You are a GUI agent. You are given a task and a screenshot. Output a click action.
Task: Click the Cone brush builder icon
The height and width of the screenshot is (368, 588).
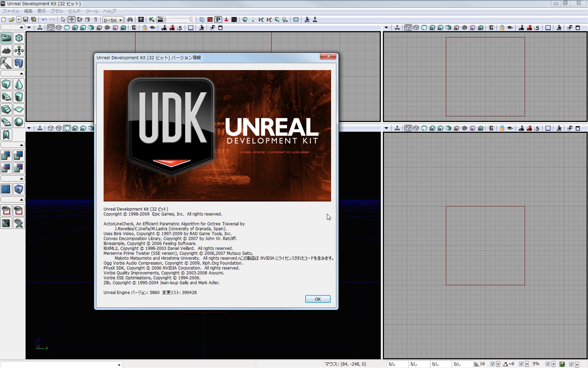coord(19,84)
